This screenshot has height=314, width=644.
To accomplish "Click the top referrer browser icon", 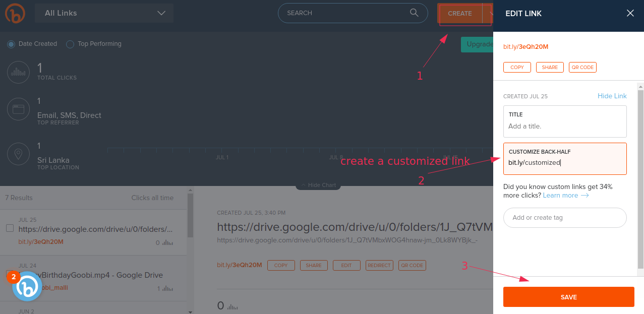I will click(x=19, y=109).
